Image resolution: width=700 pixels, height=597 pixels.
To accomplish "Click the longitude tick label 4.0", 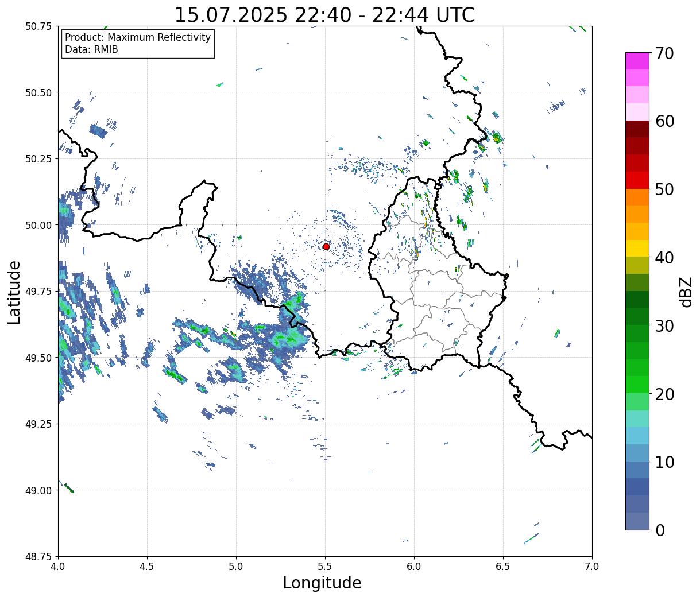I will point(58,567).
